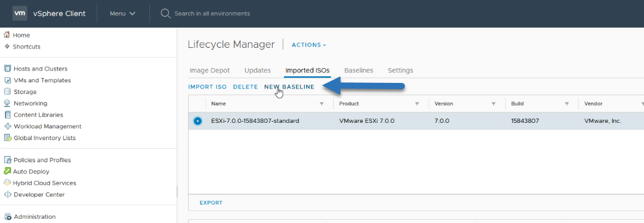Click IMPORT ISO
This screenshot has width=644, height=223.
point(208,87)
